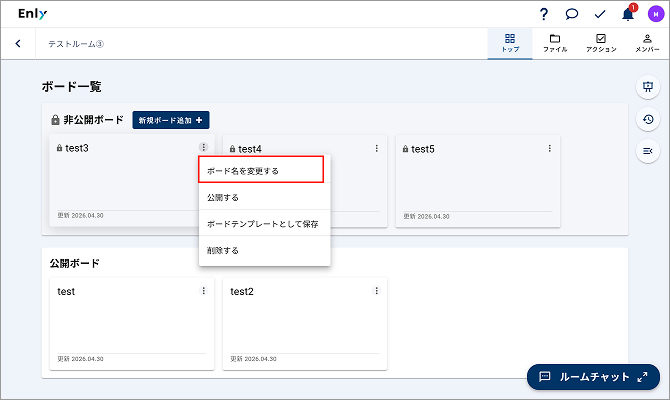Click the checkmark tasks icon in header
Viewport: 670px width, 400px height.
(600, 14)
